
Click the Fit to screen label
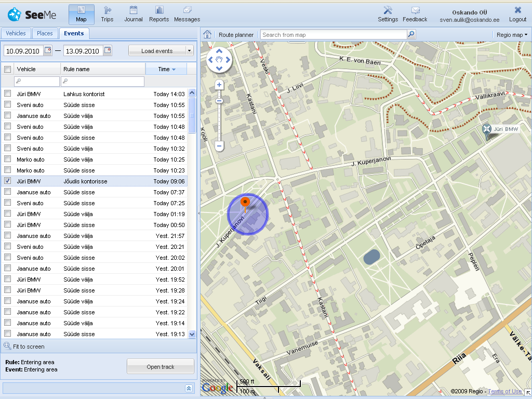(29, 347)
